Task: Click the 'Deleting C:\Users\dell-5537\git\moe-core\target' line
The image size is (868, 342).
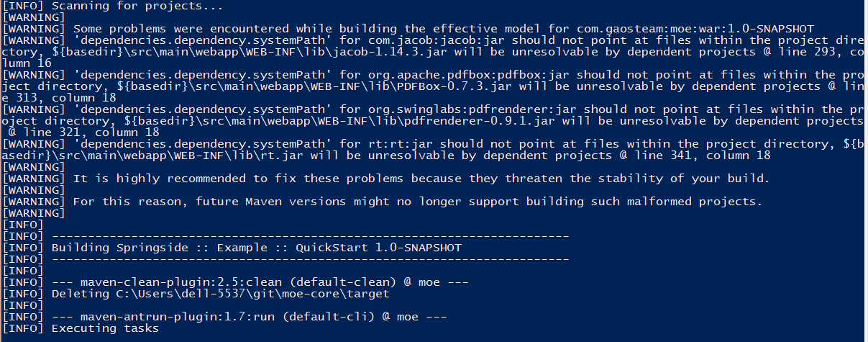Action: [x=196, y=294]
